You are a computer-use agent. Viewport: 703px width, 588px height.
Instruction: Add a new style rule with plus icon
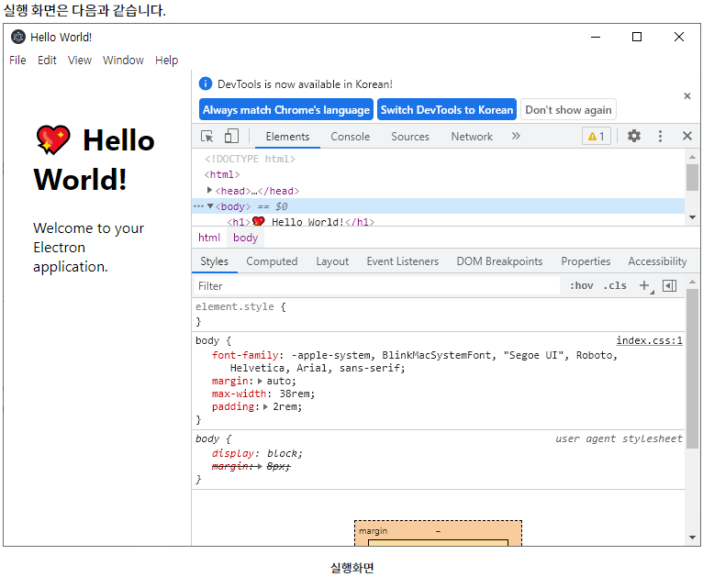pos(644,285)
